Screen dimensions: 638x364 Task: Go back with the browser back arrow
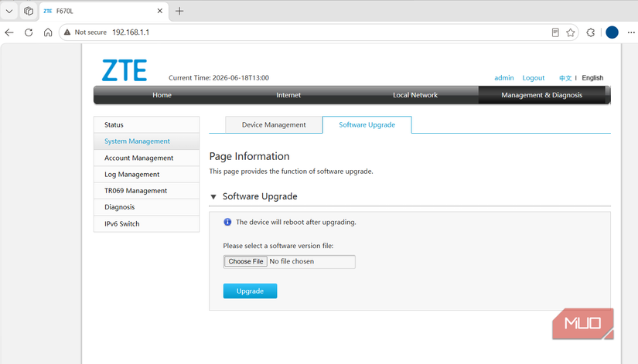click(9, 32)
